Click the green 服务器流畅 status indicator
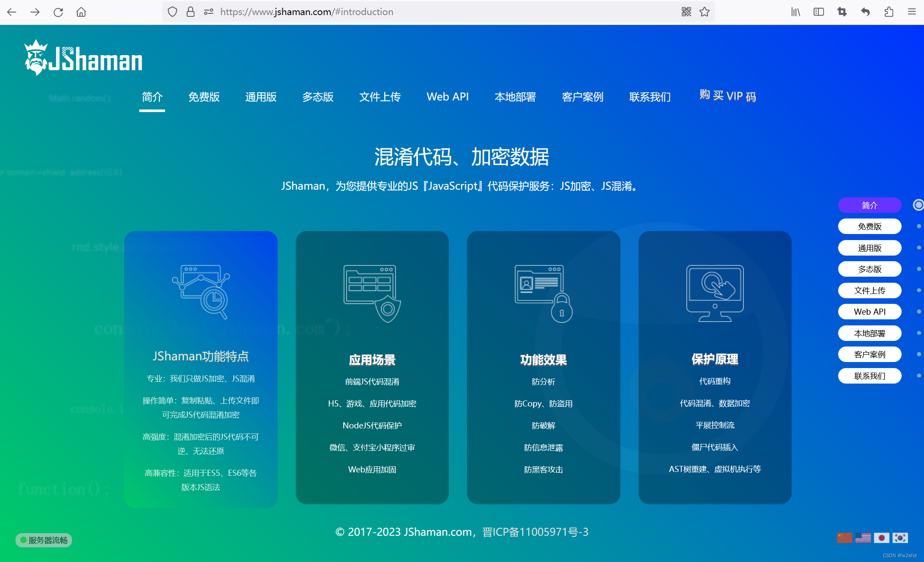This screenshot has width=924, height=562. pos(44,540)
